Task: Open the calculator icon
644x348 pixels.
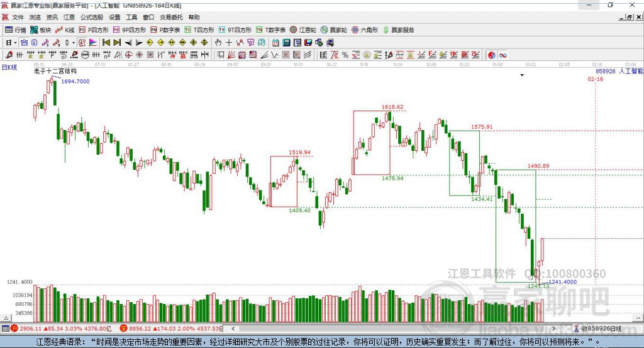Action: (x=287, y=43)
